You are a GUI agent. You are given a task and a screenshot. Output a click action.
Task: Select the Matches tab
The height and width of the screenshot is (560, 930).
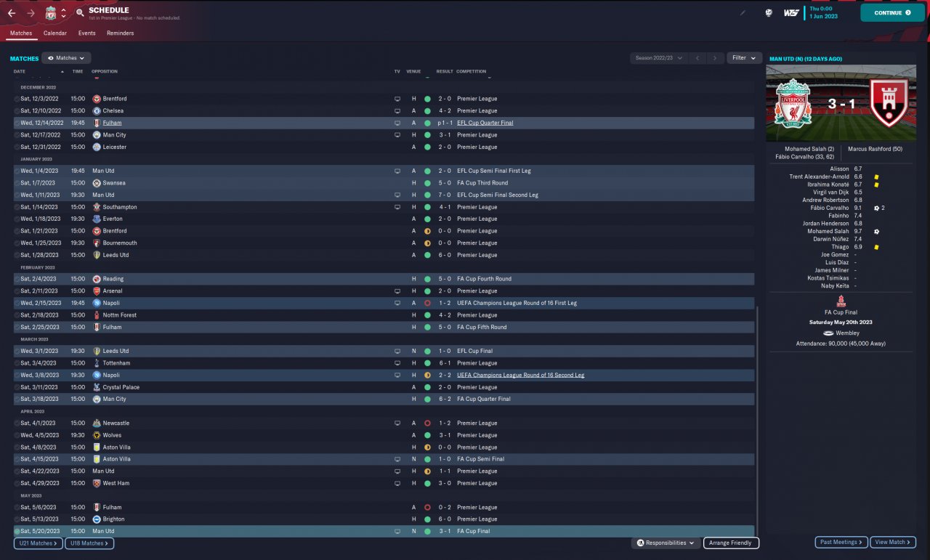pyautogui.click(x=21, y=33)
